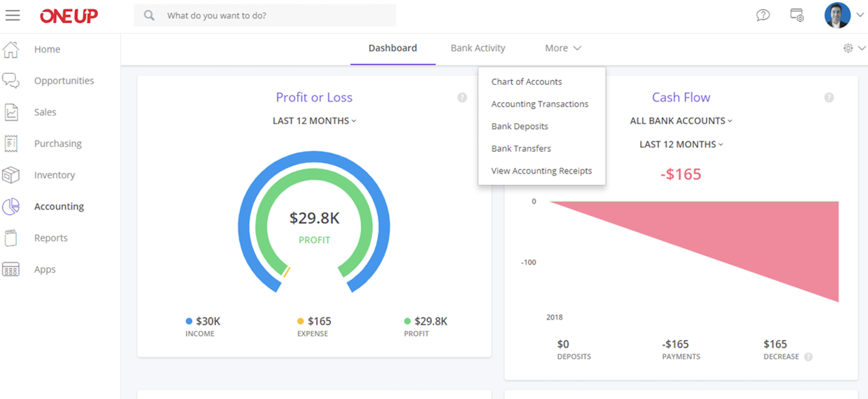Switch to the Bank Activity tab
Screen dimensions: 868x399
coord(478,48)
